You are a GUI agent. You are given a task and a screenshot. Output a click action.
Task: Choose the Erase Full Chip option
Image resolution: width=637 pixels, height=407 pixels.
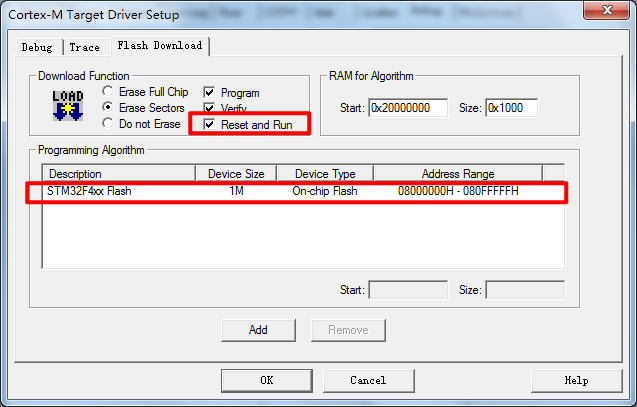pos(107,92)
